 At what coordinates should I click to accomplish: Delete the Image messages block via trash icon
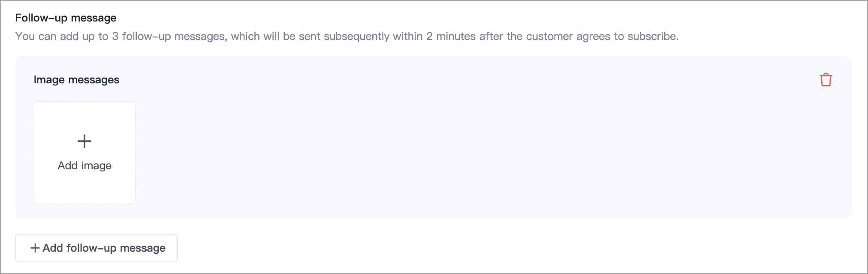coord(826,80)
